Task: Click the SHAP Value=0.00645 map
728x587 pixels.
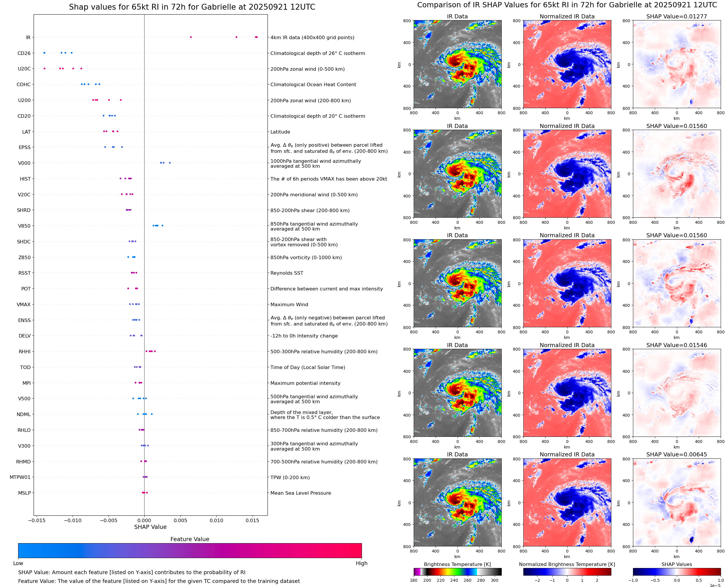Action: tap(677, 503)
